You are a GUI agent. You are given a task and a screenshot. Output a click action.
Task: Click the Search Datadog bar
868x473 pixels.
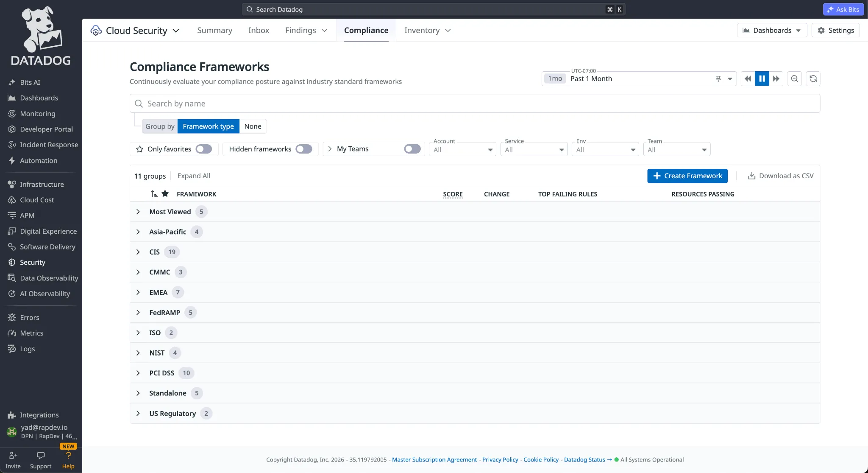pos(434,9)
